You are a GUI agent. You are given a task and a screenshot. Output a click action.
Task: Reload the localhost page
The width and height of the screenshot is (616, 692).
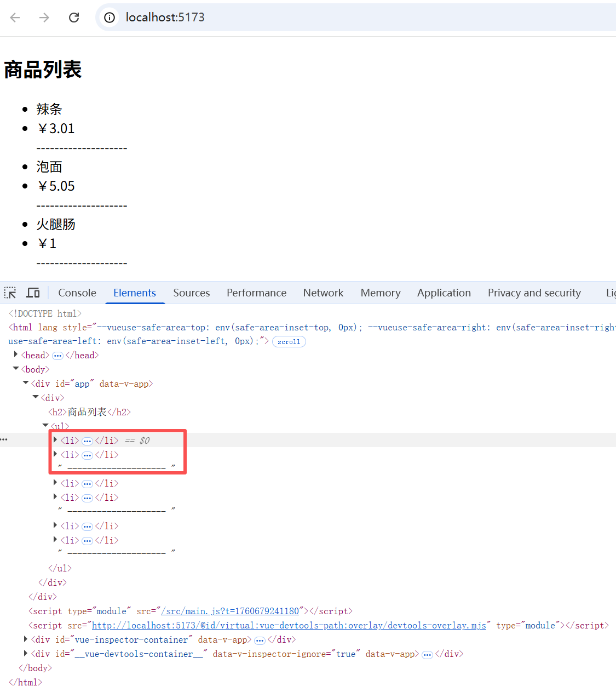74,18
